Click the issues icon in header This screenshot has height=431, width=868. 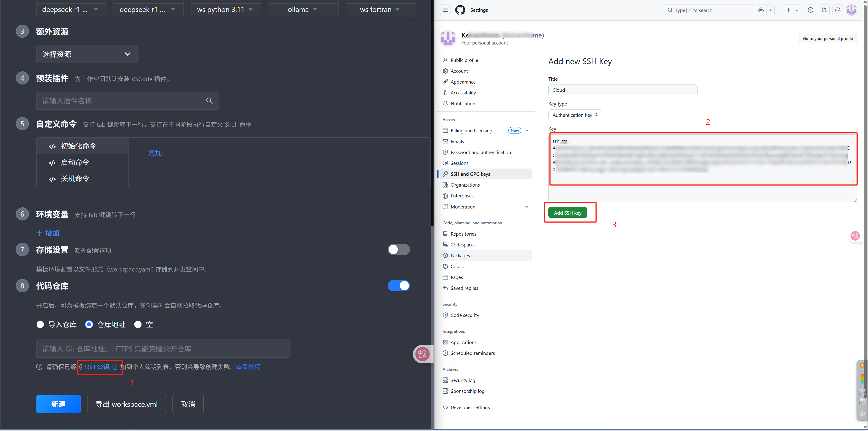coord(810,10)
